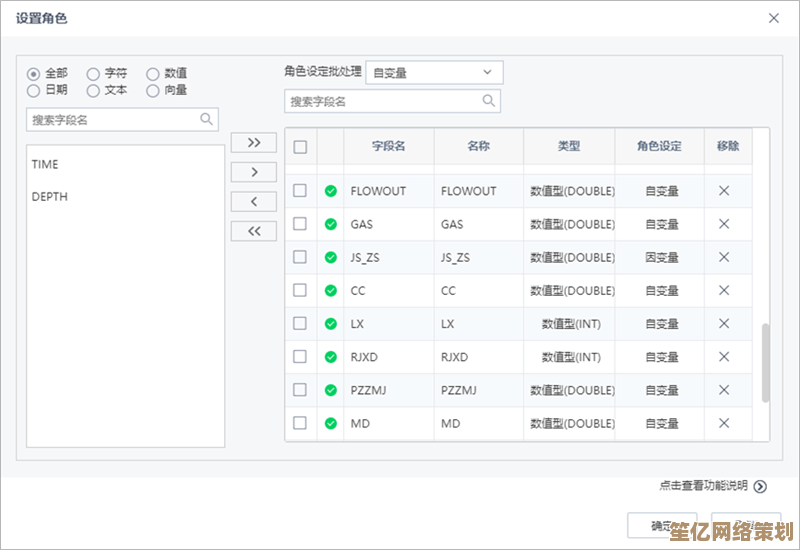Select the 日期 radio button filter

tap(33, 91)
